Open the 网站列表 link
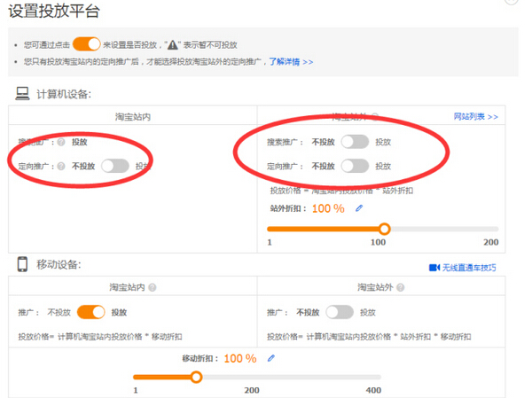 coord(475,116)
